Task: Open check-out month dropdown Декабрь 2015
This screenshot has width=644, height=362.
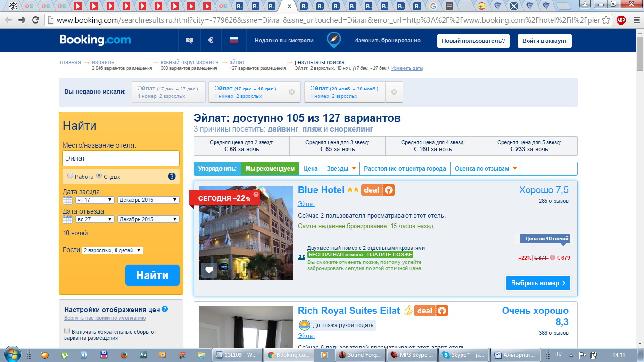Action: pos(149,219)
